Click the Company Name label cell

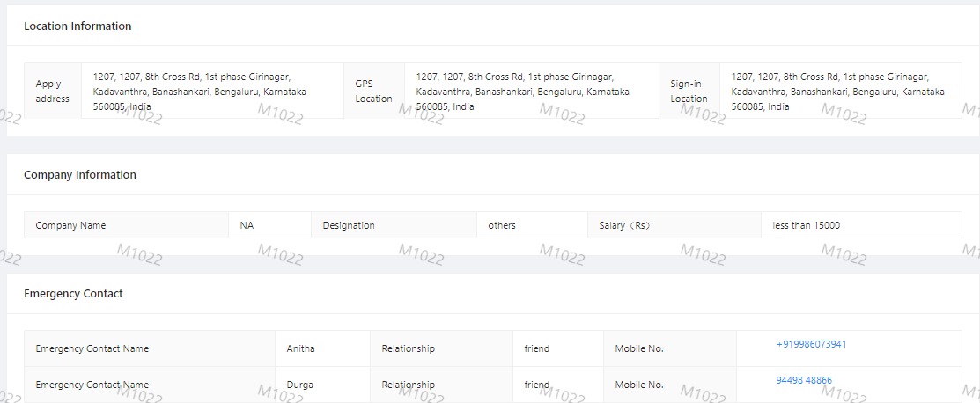[70, 225]
